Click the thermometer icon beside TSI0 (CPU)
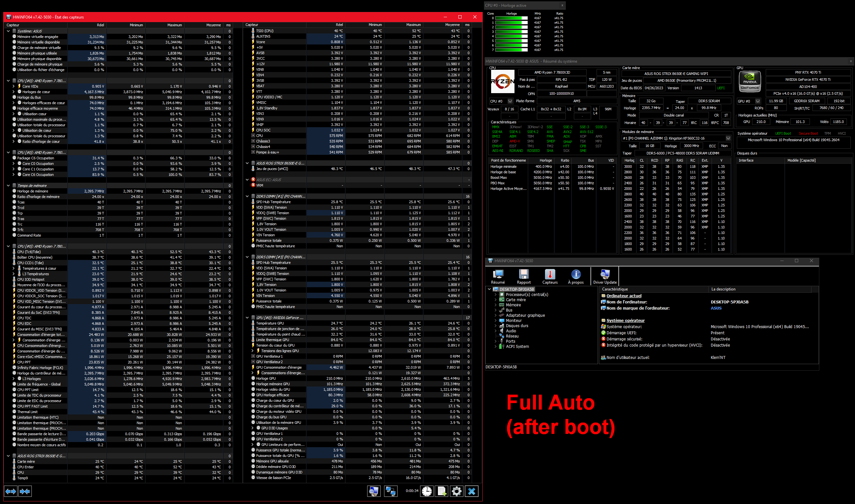Image resolution: width=855 pixels, height=504 pixels. (253, 31)
